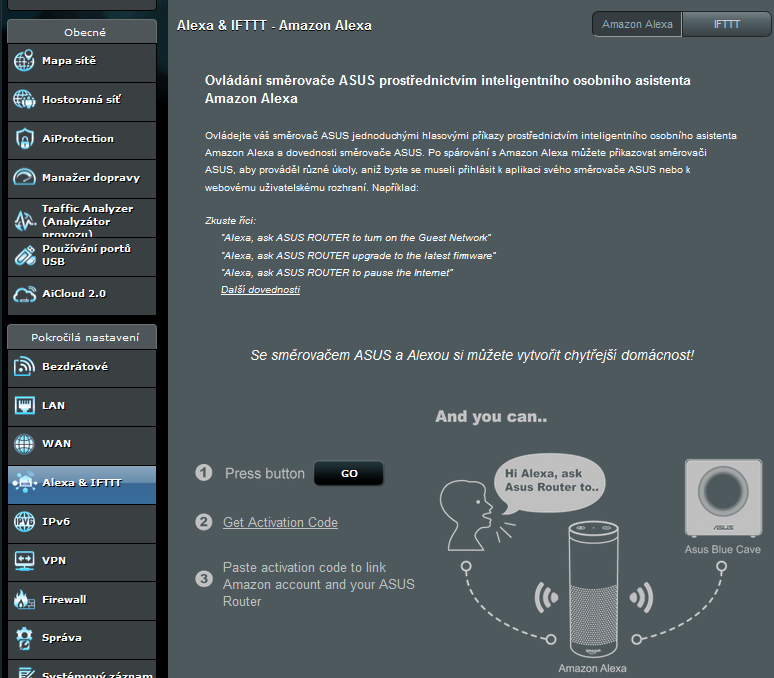
Task: Click the Amazon Alexa speaker illustration
Action: pyautogui.click(x=593, y=589)
